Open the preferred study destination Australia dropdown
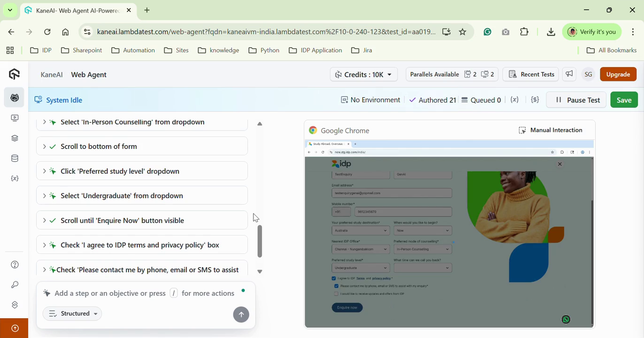This screenshot has height=338, width=644. [x=360, y=230]
